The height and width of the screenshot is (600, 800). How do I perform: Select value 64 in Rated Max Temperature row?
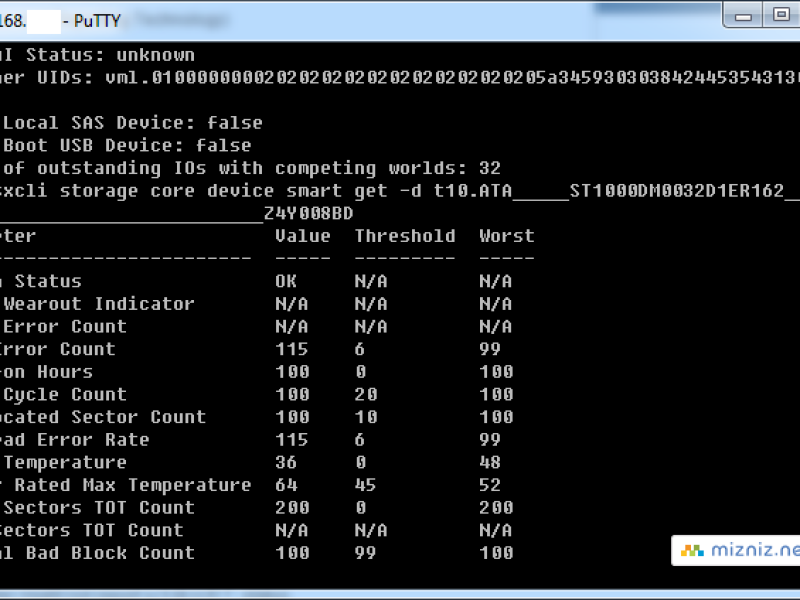286,485
